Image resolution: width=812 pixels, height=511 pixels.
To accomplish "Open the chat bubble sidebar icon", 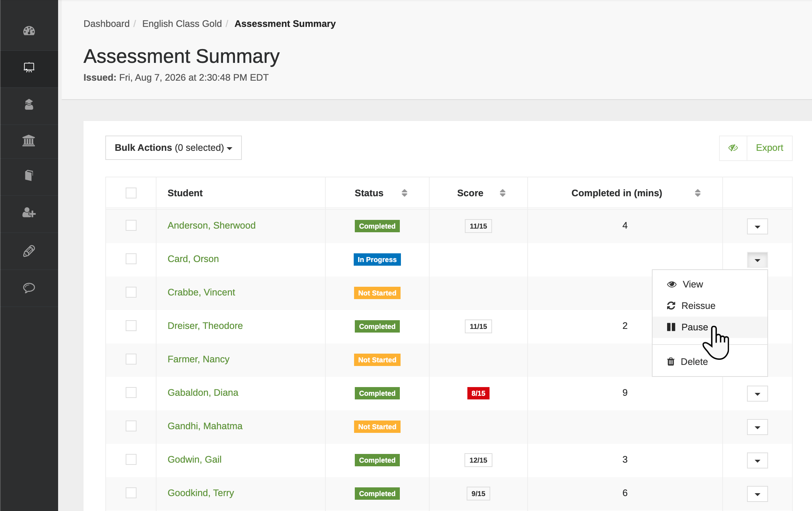I will pyautogui.click(x=29, y=288).
